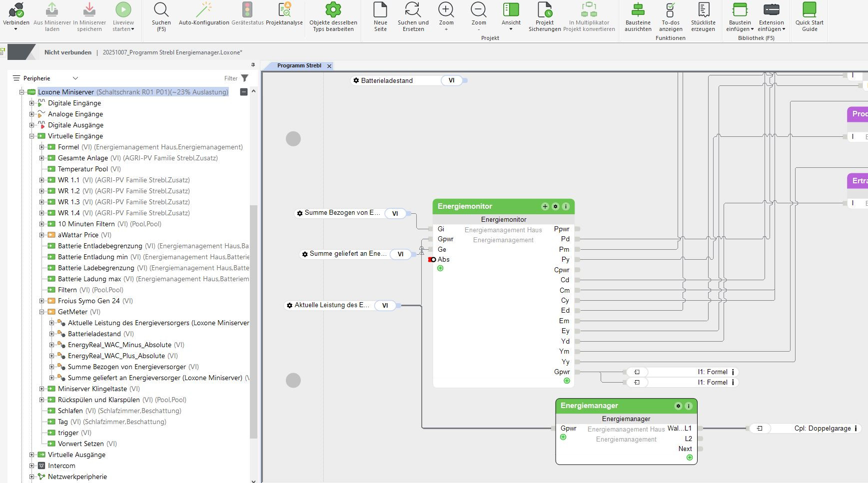
Task: Expand the Virtuelle Ausgänge tree node
Action: 32,455
